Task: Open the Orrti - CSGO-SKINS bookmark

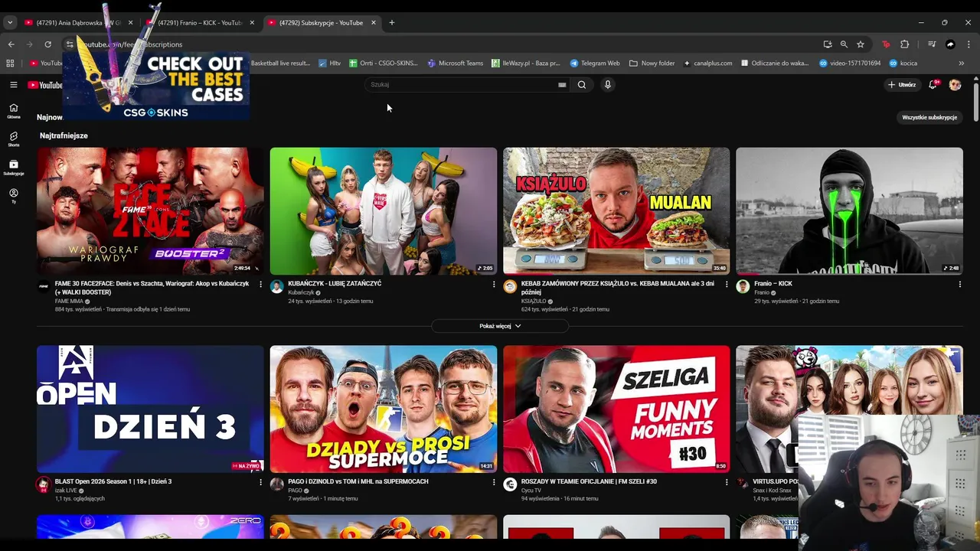Action: tap(384, 64)
